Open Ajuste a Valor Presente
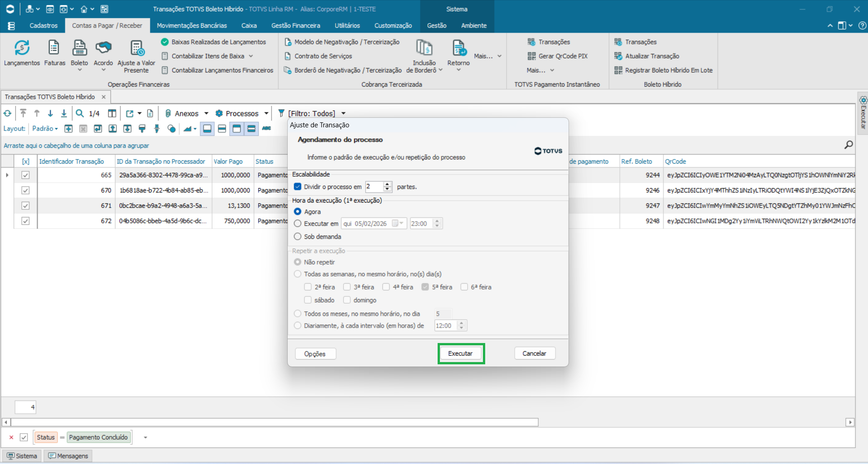 pyautogui.click(x=136, y=57)
